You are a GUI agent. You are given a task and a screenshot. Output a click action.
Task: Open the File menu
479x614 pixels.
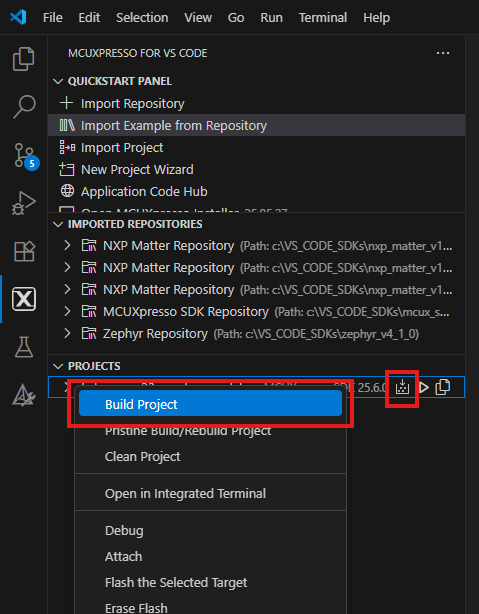coord(52,18)
